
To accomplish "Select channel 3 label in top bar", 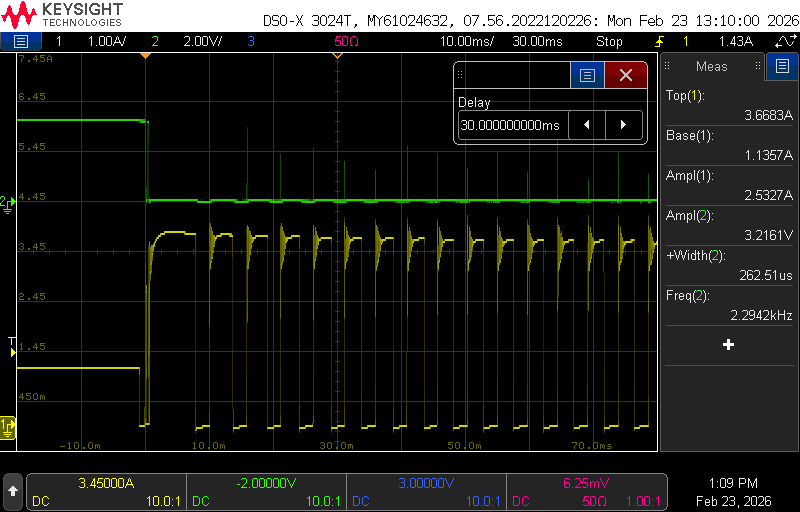I will 251,41.
